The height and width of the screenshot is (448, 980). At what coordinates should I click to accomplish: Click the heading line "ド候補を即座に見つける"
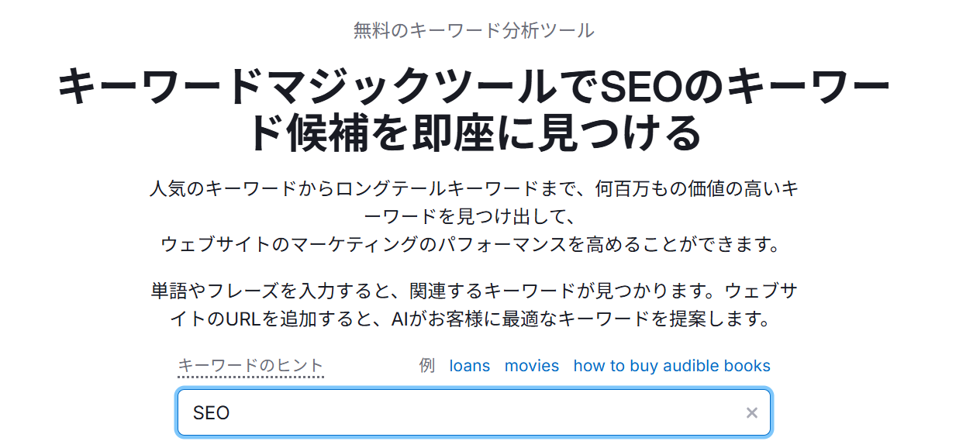(x=474, y=133)
